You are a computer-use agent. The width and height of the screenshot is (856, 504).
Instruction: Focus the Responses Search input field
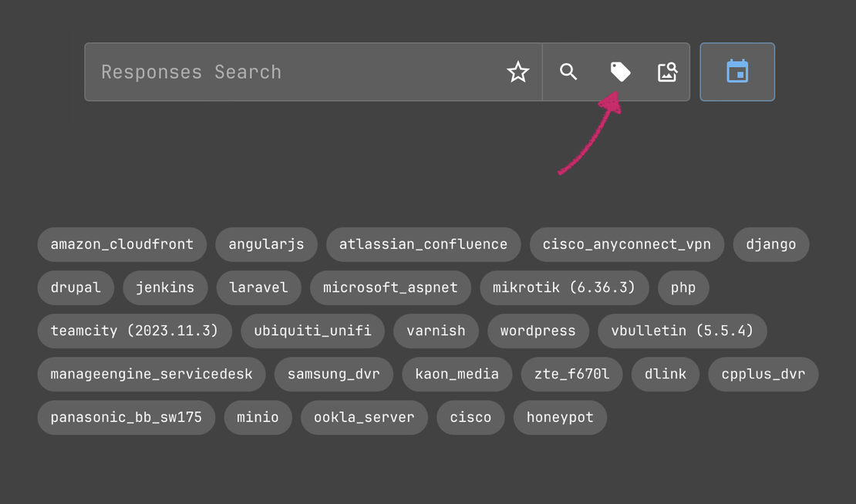click(293, 72)
